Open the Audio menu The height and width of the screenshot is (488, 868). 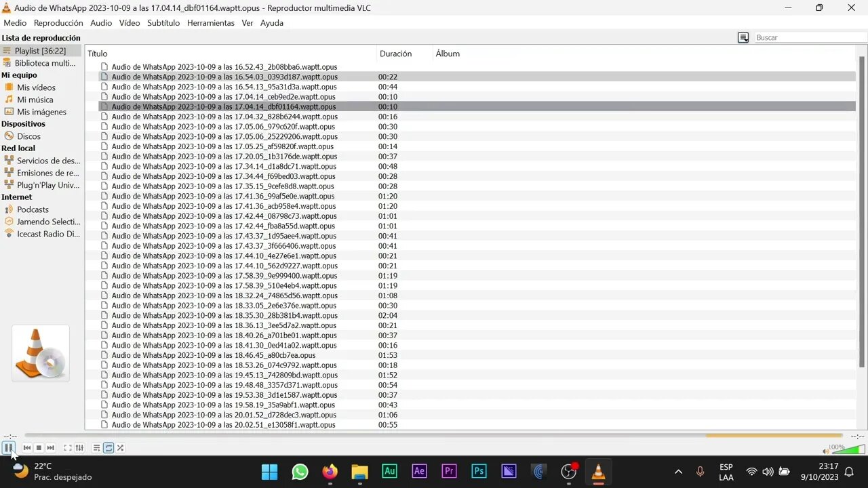click(101, 23)
